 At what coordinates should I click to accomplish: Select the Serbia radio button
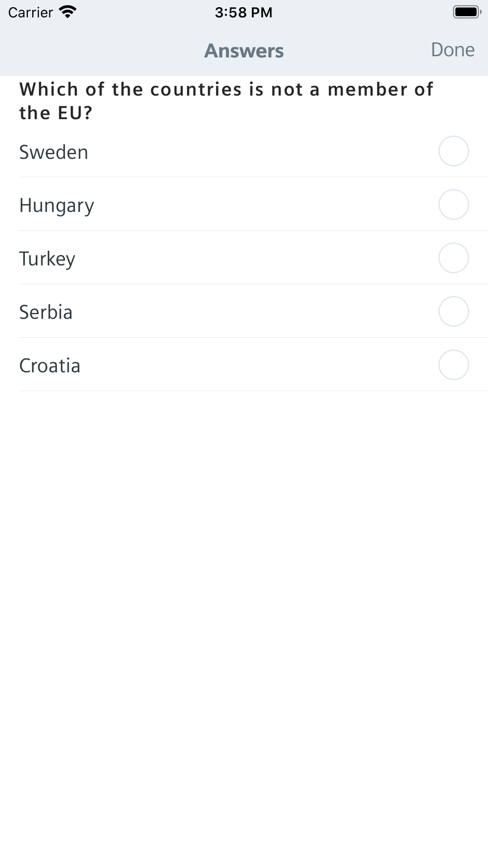453,311
